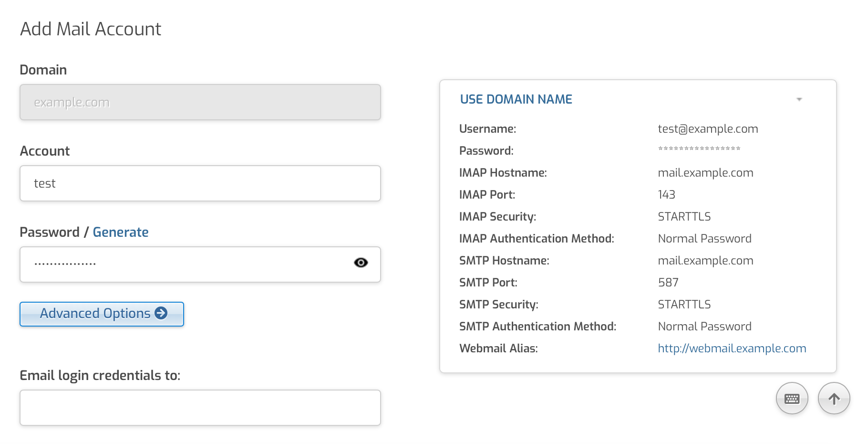The height and width of the screenshot is (444, 868).
Task: Select the Email login credentials to field
Action: pyautogui.click(x=200, y=408)
